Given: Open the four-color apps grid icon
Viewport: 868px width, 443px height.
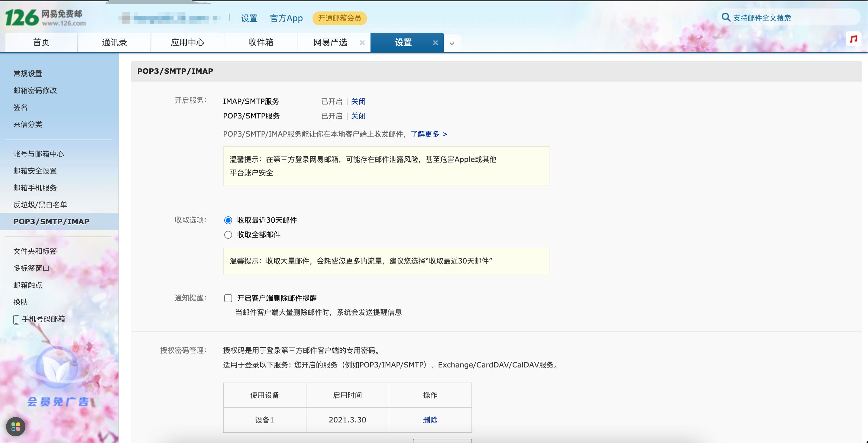Looking at the screenshot, I should tap(16, 427).
